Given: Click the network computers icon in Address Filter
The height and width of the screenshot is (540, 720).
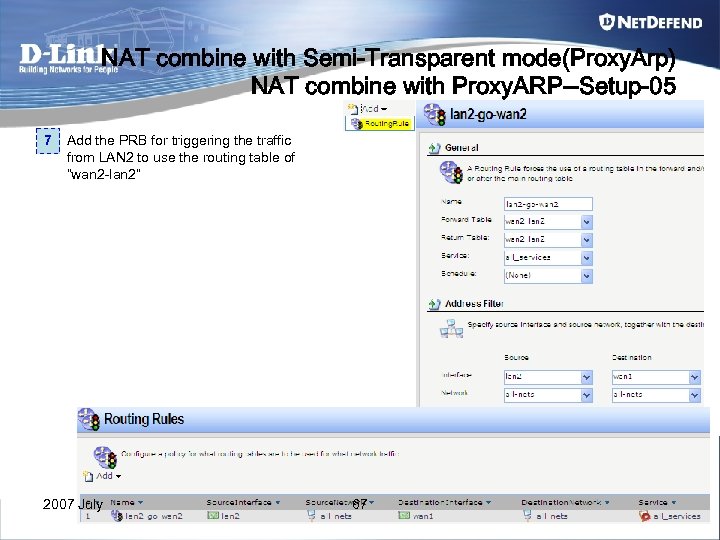Looking at the screenshot, I should [x=451, y=328].
